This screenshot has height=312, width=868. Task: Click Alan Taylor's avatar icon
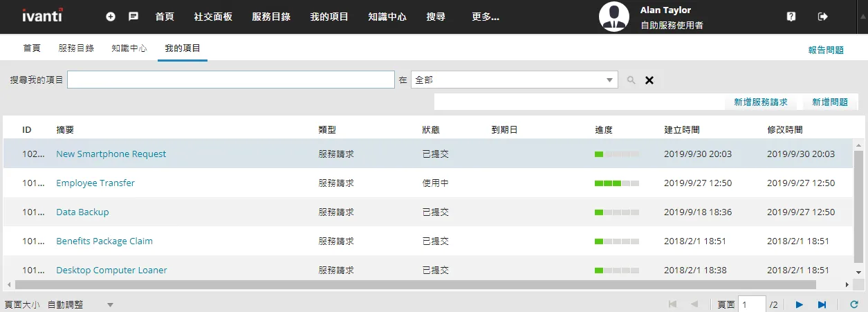tap(614, 17)
